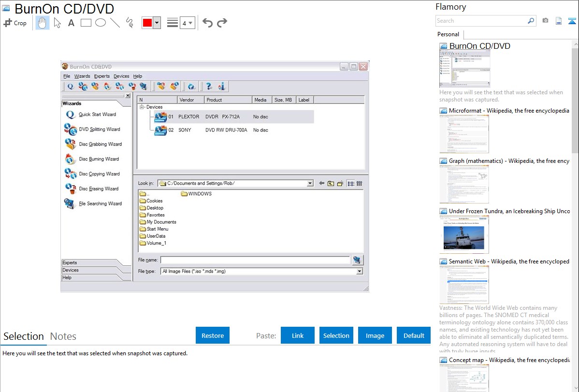Undo the last annotation
The height and width of the screenshot is (392, 579).
pos(207,23)
